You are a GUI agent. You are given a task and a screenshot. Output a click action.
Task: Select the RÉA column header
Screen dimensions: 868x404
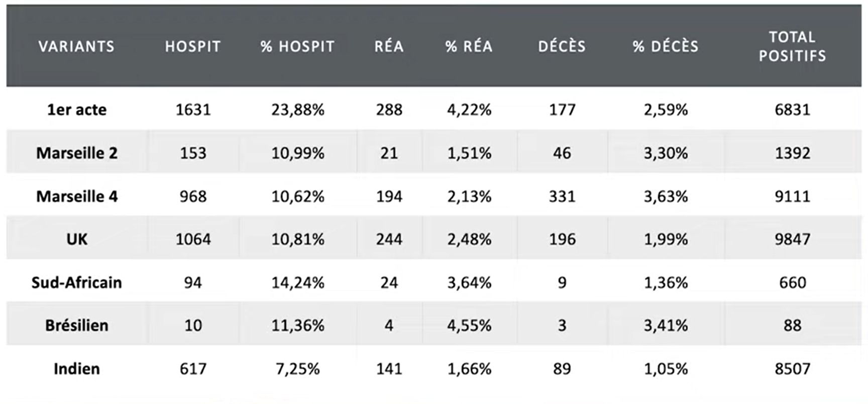[x=389, y=47]
